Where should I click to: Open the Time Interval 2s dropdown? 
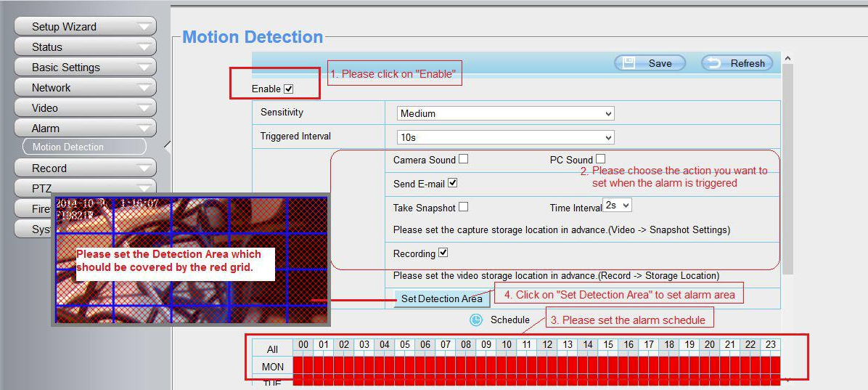[617, 206]
